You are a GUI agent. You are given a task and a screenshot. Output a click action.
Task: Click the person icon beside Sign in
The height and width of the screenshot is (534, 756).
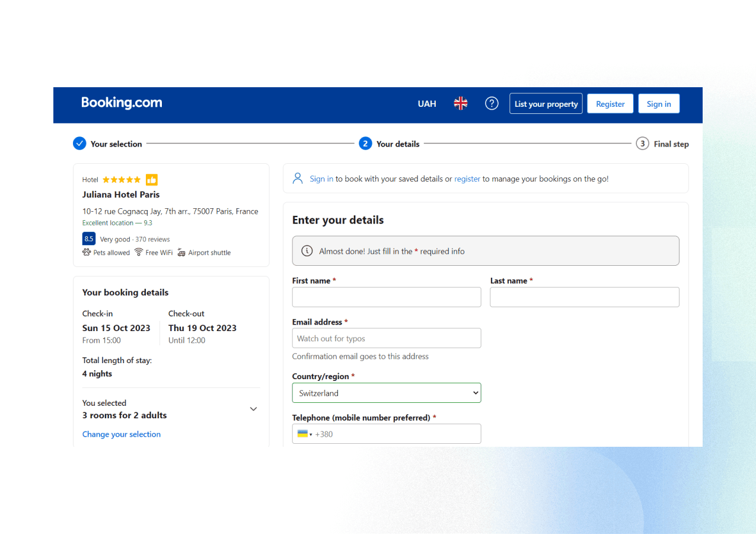click(x=298, y=178)
